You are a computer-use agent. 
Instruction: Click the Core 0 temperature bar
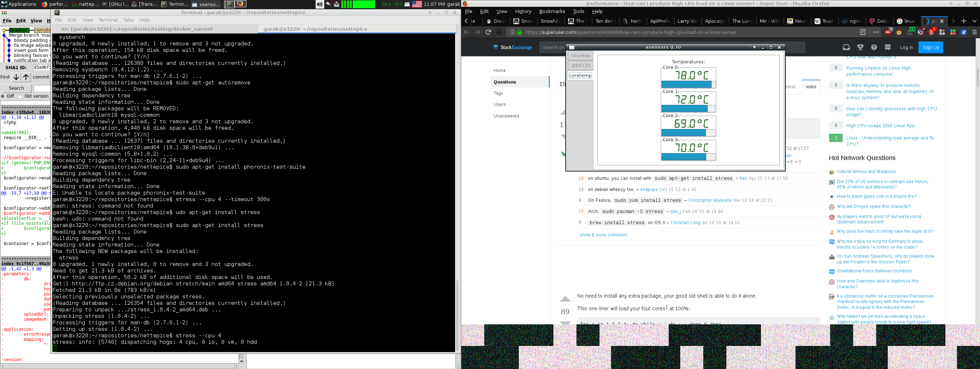(x=688, y=84)
